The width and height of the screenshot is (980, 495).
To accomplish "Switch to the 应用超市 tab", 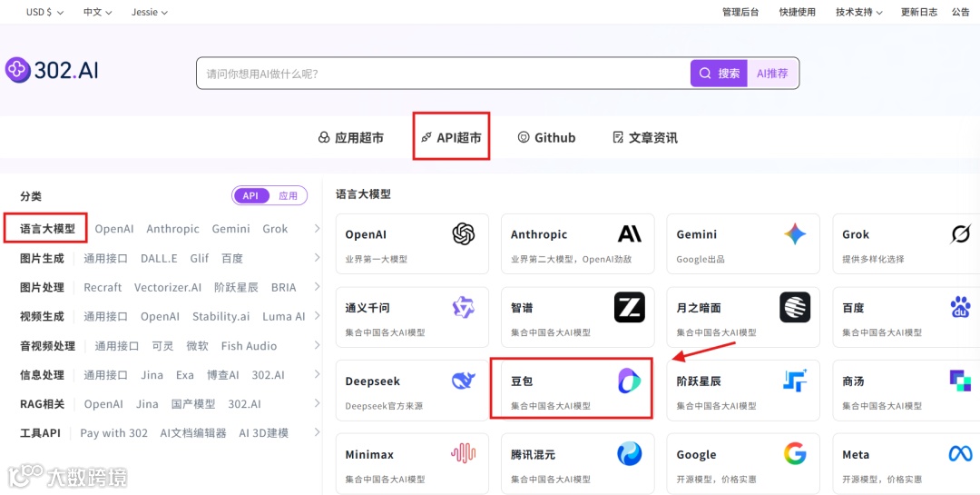I will 350,138.
